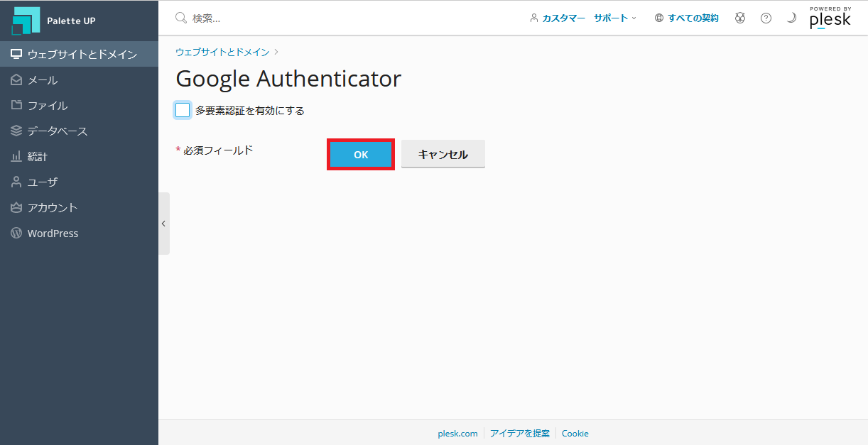Image resolution: width=868 pixels, height=445 pixels.
Task: Click the person icon beside ユーザ
Action: (x=16, y=182)
